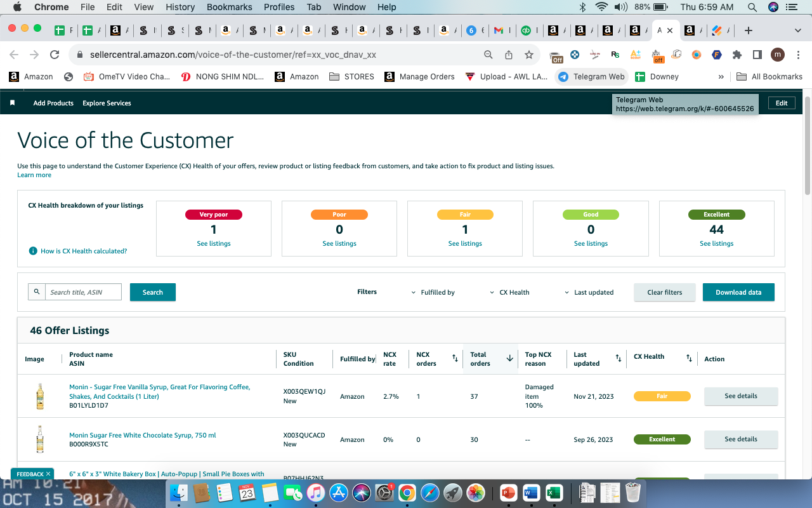See listings under Very poor
The height and width of the screenshot is (508, 812).
point(214,244)
